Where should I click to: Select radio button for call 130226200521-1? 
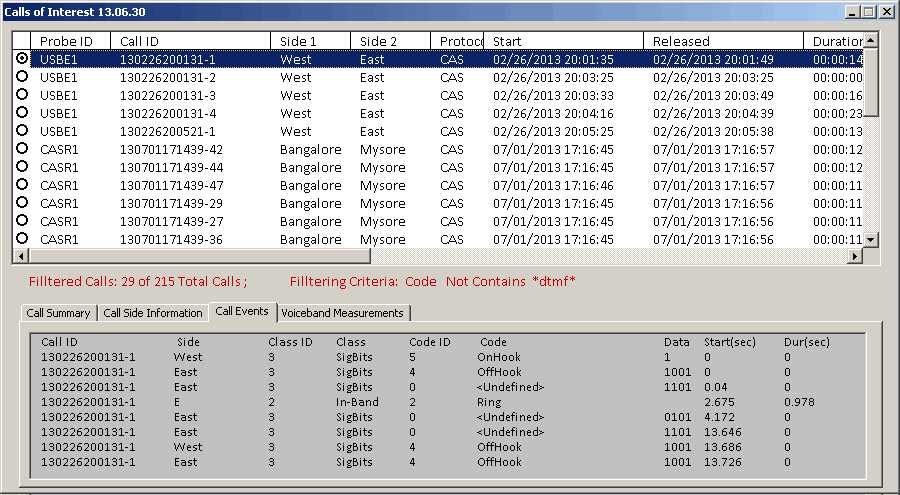(x=22, y=130)
